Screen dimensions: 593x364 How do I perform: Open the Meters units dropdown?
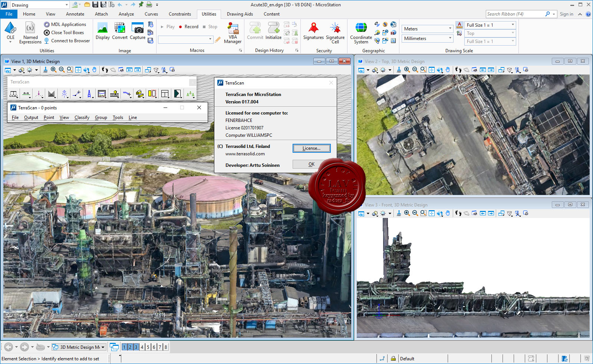(x=427, y=29)
